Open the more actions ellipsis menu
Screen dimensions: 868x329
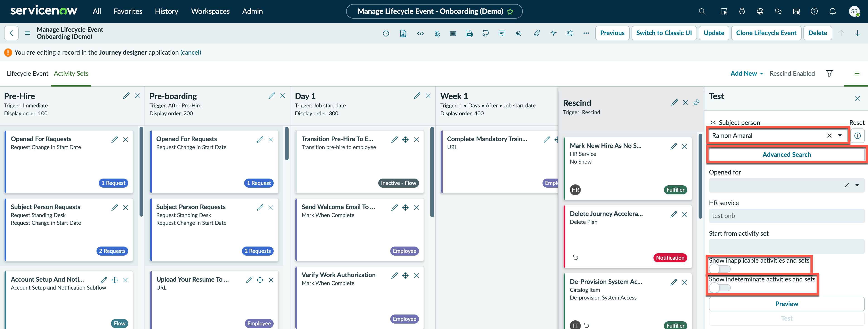pyautogui.click(x=586, y=33)
